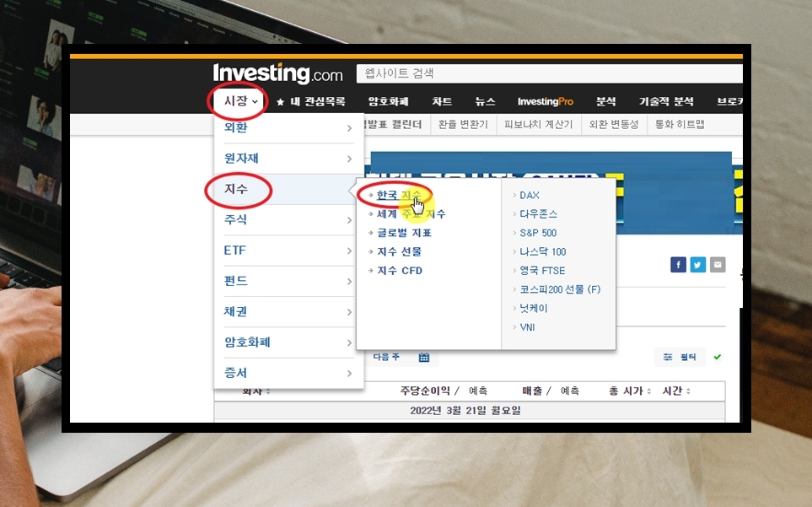Click the 웹사이트 검색 search field
Viewport: 812px width, 507px height.
(x=550, y=73)
